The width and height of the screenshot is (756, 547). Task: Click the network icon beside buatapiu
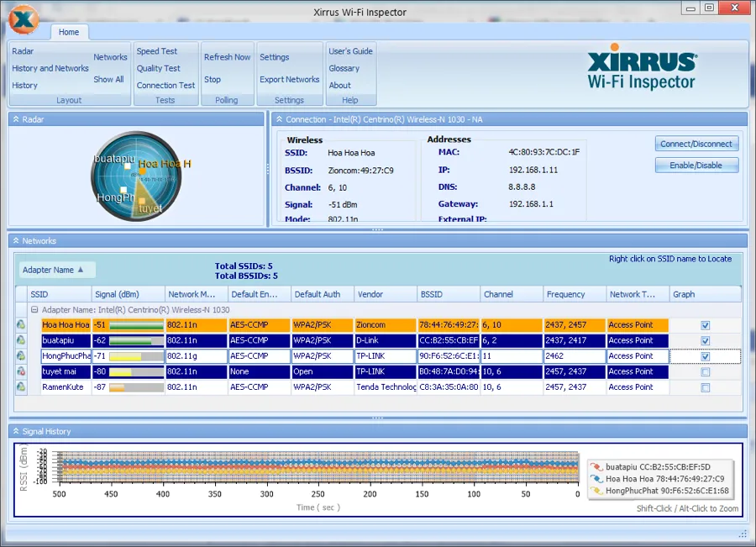pos(20,340)
